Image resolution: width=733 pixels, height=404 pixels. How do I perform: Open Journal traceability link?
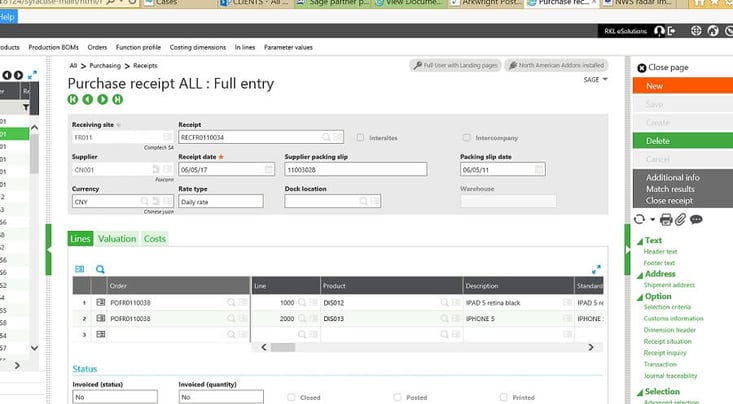click(670, 375)
